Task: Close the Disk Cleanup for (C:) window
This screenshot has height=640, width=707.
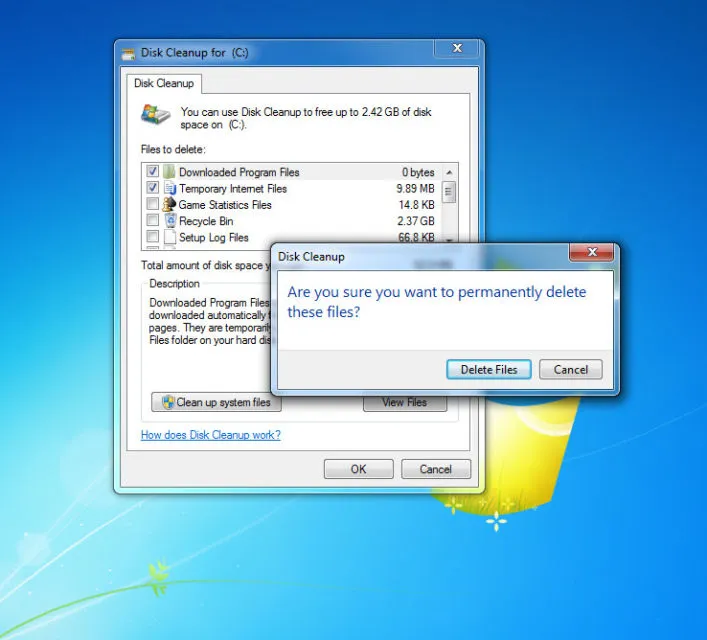Action: [x=457, y=48]
